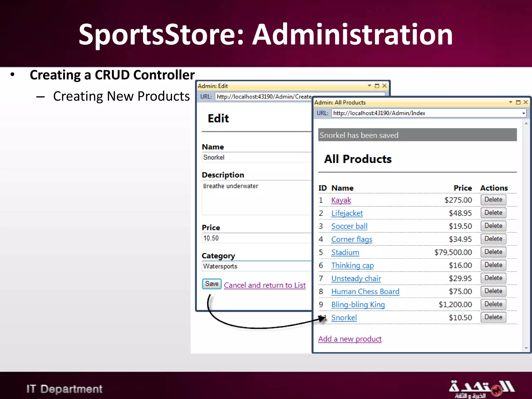Open the Soccer ball product link

tap(349, 226)
